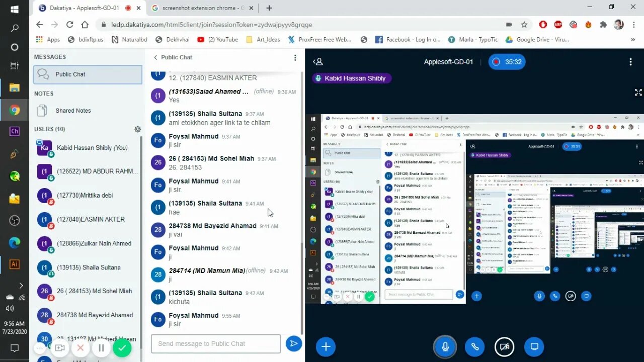Open Facebook - Log In bookmark
The image size is (644, 362).
[x=407, y=39]
